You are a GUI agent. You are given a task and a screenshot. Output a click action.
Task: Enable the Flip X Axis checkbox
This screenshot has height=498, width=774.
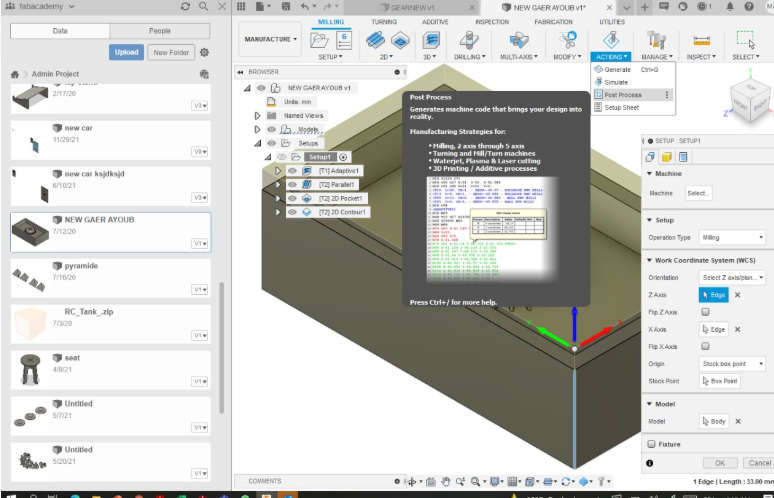(x=705, y=346)
